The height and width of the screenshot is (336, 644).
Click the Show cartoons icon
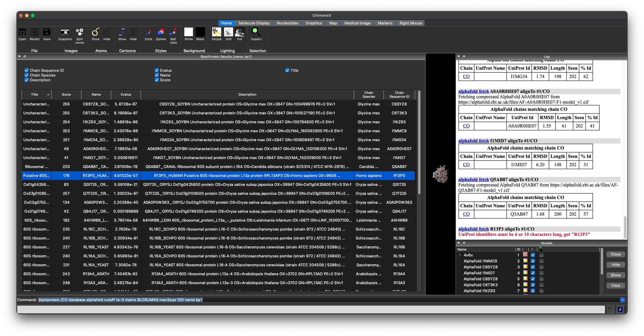click(x=122, y=32)
